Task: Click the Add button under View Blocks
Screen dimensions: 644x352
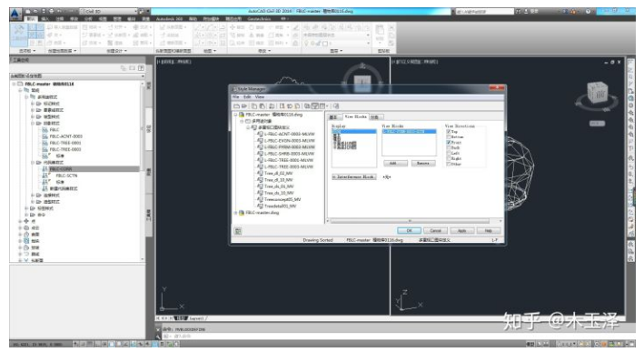Action: [395, 163]
